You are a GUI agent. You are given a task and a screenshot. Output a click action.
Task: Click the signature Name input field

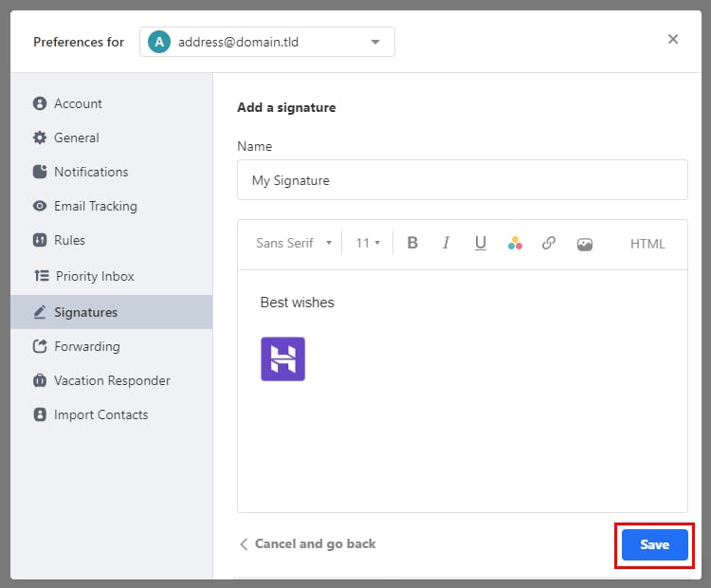click(462, 179)
